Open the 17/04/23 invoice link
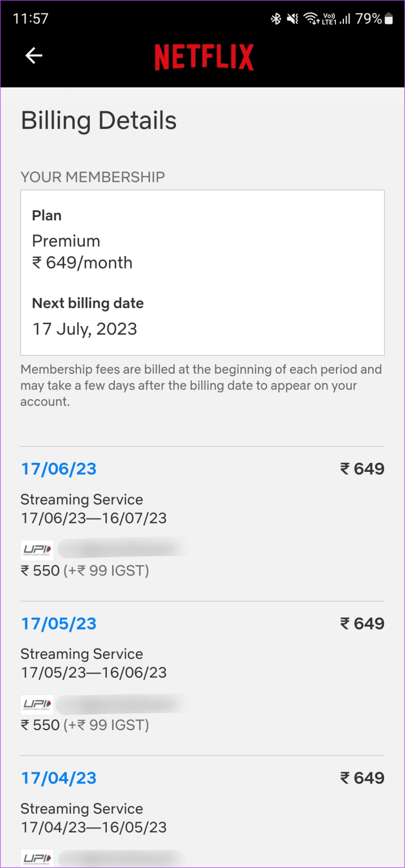Screen dimensions: 405x868 59,778
